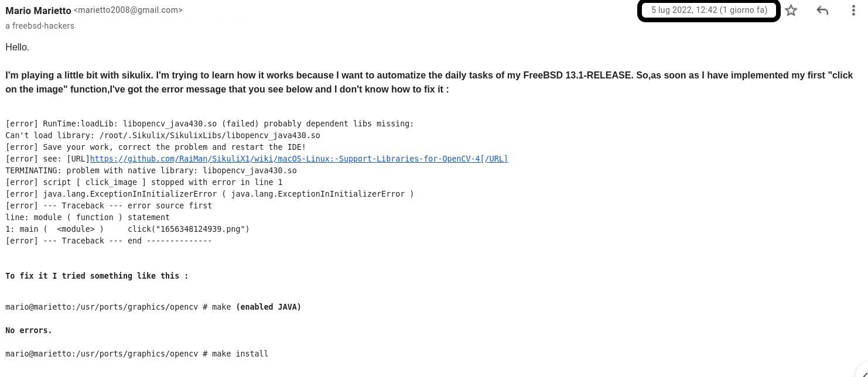Click the click("1656348124939.png") code line
868x377 pixels.
click(189, 229)
